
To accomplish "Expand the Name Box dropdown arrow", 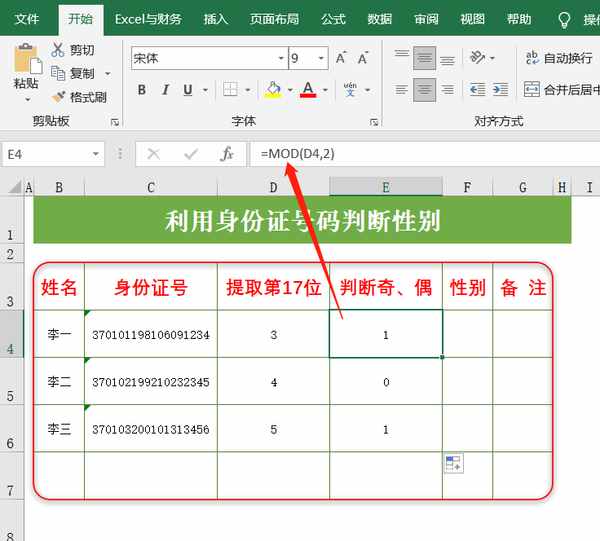I will coord(96,154).
